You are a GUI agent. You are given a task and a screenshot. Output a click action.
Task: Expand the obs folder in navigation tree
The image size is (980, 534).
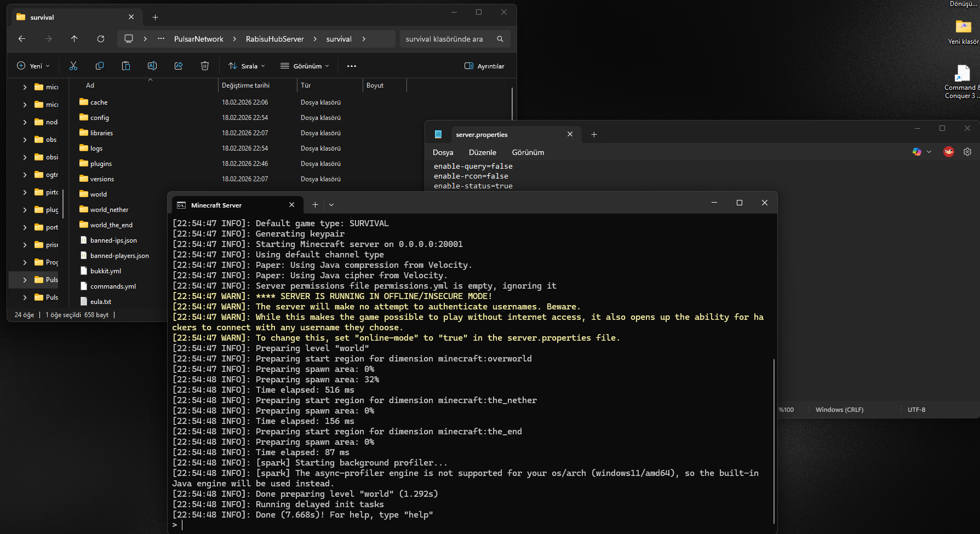25,140
